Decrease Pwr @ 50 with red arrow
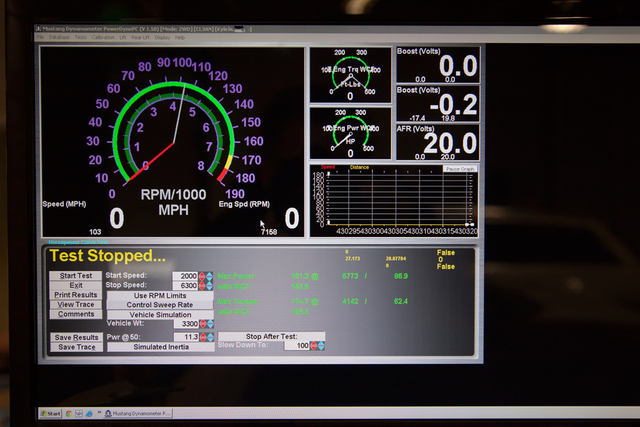 (203, 337)
